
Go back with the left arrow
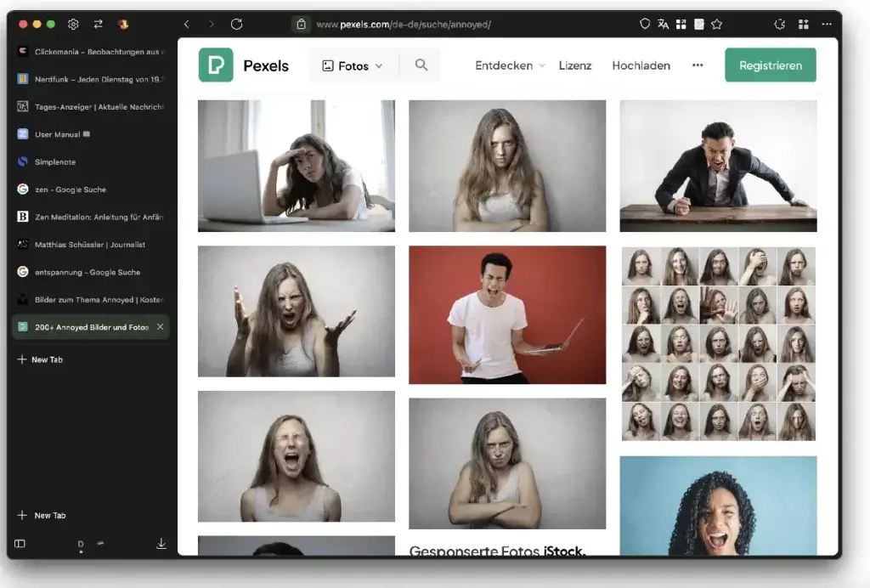pyautogui.click(x=186, y=24)
